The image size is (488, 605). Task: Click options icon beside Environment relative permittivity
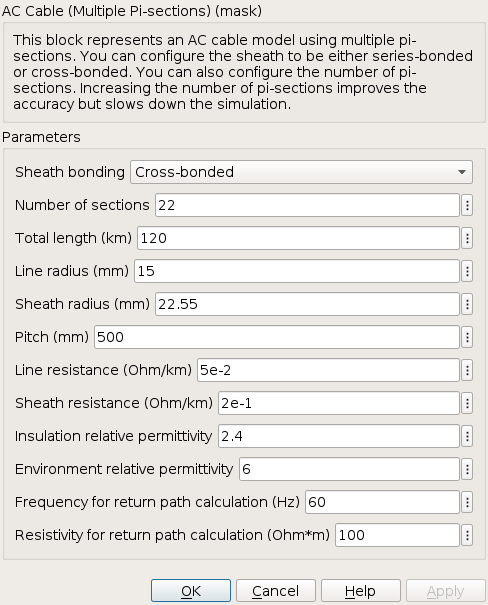467,469
